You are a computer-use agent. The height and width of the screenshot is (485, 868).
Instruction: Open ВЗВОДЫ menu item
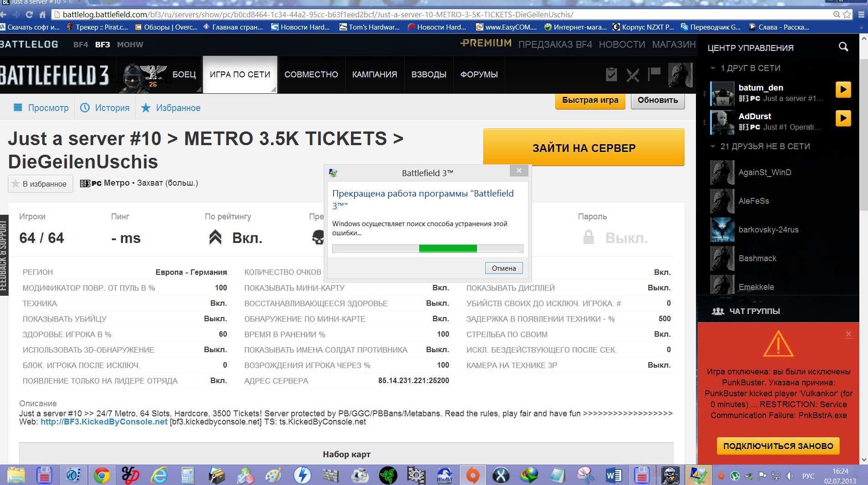point(429,75)
